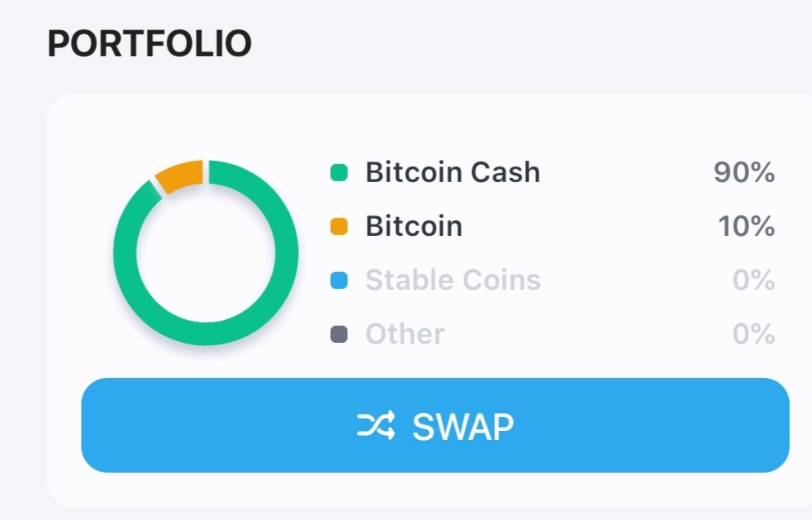The image size is (812, 520).
Task: Click the Bitcoin Cash legend label
Action: pyautogui.click(x=453, y=172)
